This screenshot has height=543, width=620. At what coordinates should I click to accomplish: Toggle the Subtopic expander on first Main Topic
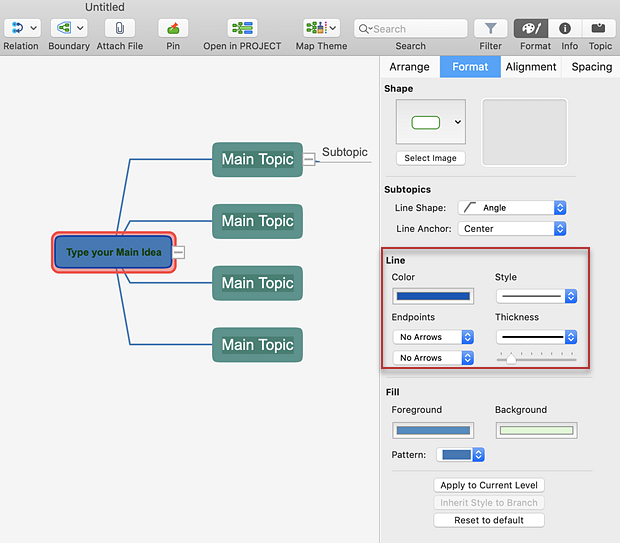coord(310,156)
